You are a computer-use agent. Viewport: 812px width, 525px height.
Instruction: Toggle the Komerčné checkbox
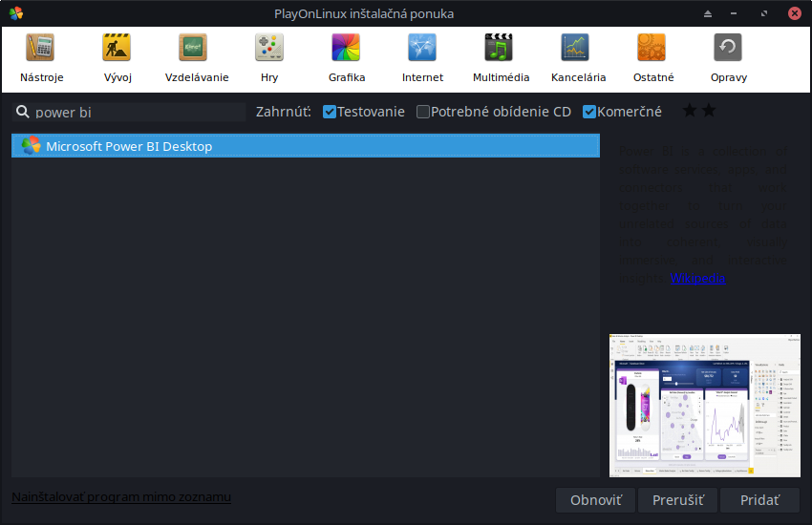[588, 112]
